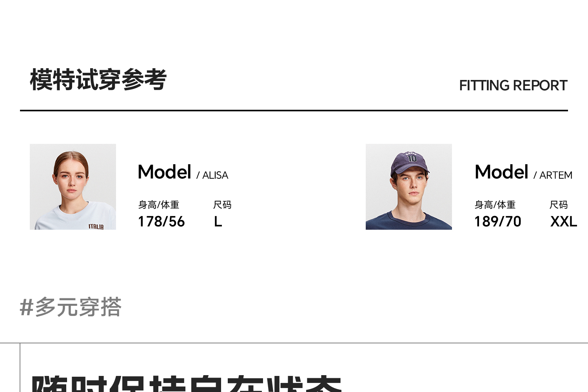The height and width of the screenshot is (392, 588).
Task: Click the FITTING REPORT text
Action: tap(513, 85)
